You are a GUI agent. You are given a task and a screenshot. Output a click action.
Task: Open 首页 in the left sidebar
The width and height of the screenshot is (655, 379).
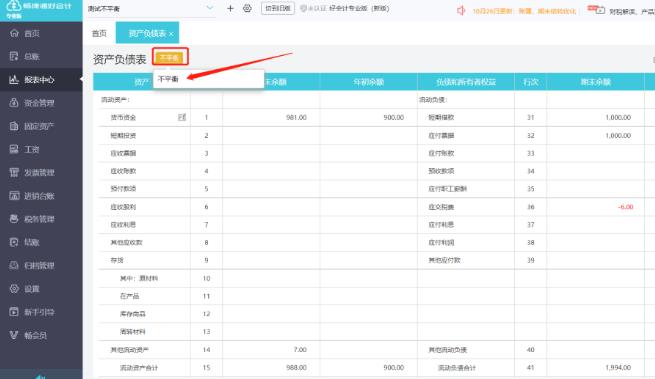41,33
